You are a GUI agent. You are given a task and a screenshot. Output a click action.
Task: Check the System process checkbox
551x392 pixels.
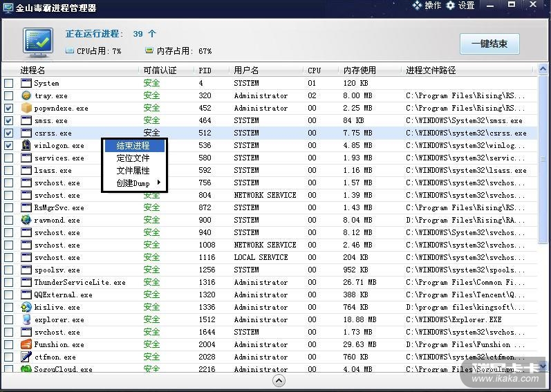pyautogui.click(x=9, y=83)
